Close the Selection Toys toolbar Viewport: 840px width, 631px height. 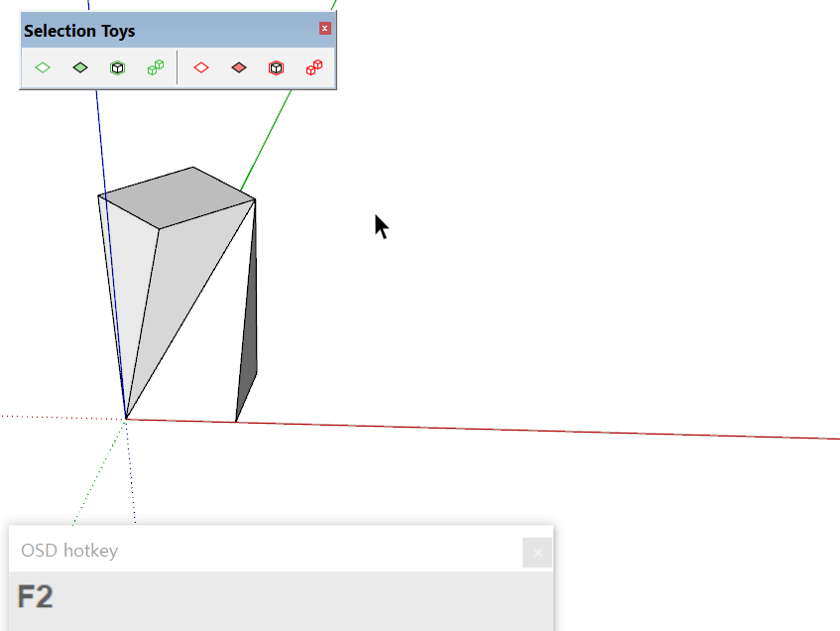pos(324,29)
